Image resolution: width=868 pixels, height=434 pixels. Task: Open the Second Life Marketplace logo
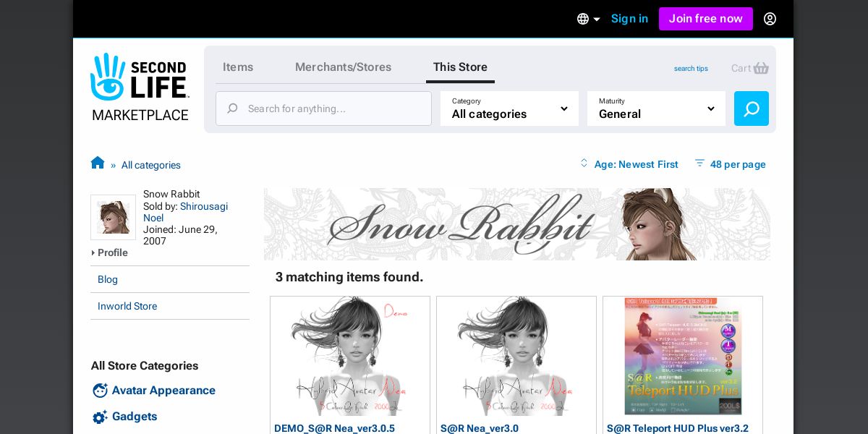(140, 87)
